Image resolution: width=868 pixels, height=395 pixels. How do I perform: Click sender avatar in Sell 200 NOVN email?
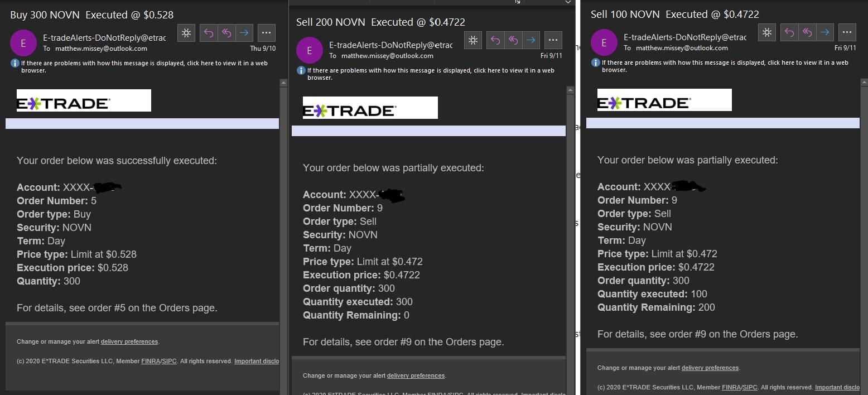click(310, 50)
